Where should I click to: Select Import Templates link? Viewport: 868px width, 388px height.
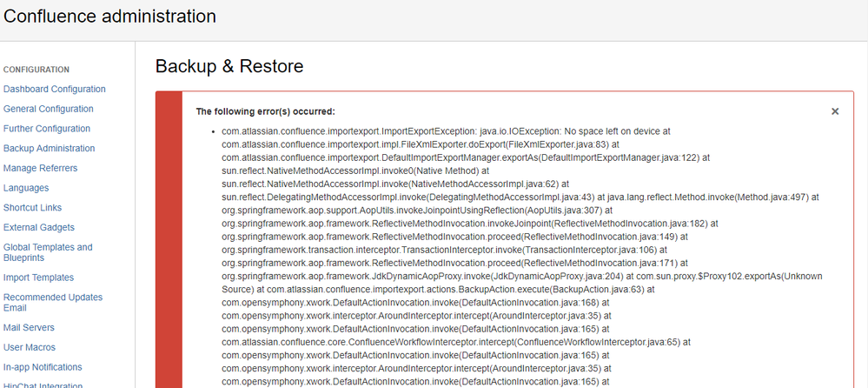pyautogui.click(x=38, y=278)
